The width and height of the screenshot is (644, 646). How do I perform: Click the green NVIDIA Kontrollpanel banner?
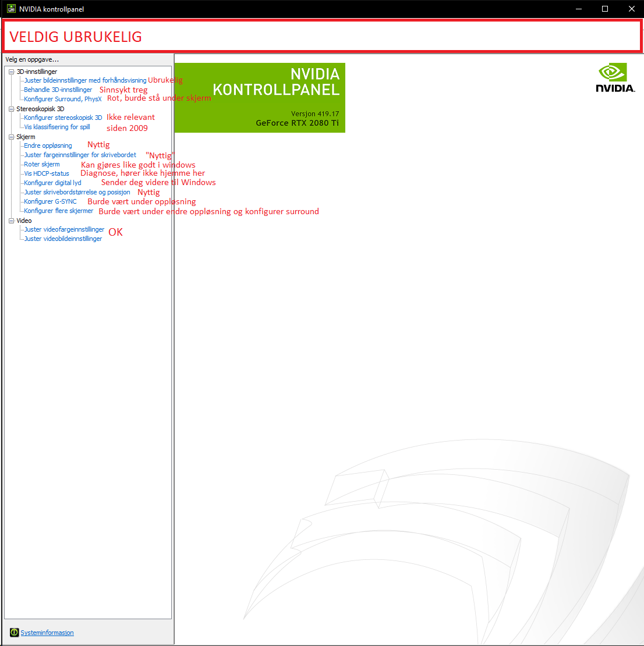click(260, 98)
